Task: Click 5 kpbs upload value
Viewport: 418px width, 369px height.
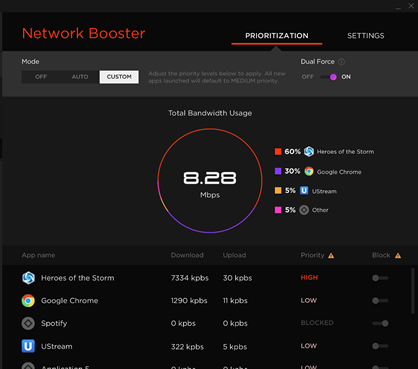Action: 235,347
